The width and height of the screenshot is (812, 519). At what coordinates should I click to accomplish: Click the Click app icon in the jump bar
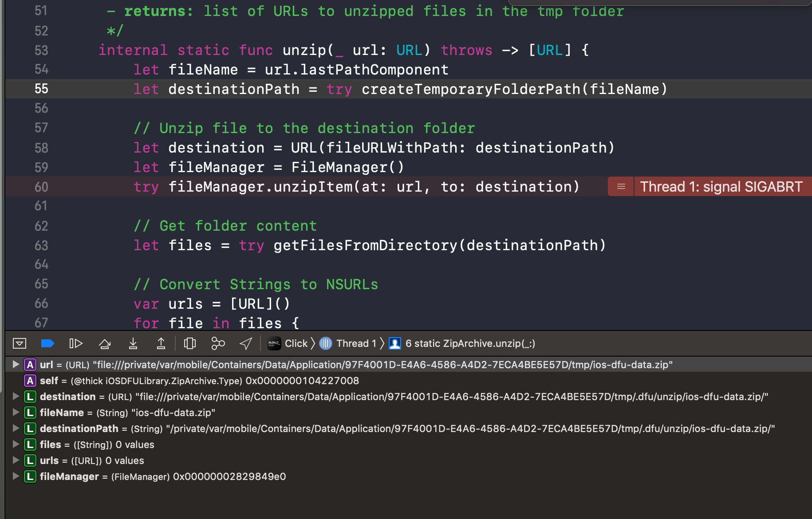(x=274, y=343)
